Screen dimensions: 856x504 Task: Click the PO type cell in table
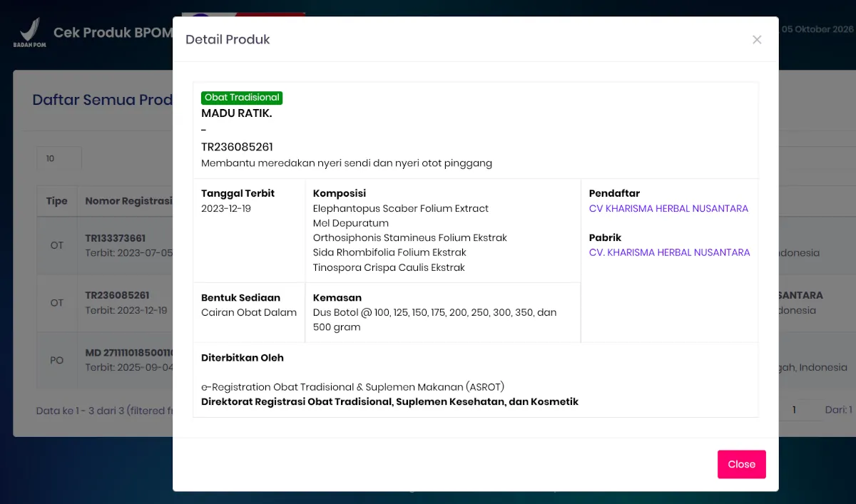(57, 360)
